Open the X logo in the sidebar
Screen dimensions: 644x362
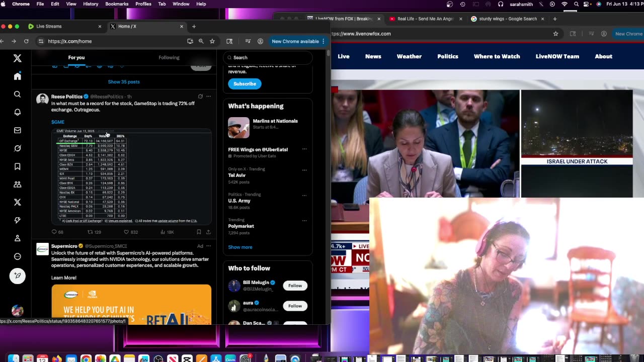pos(17,58)
